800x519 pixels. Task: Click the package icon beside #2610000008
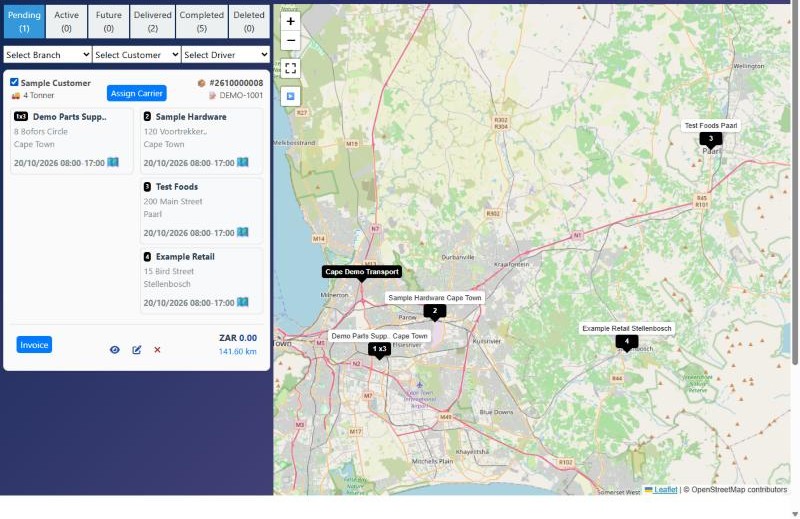201,83
